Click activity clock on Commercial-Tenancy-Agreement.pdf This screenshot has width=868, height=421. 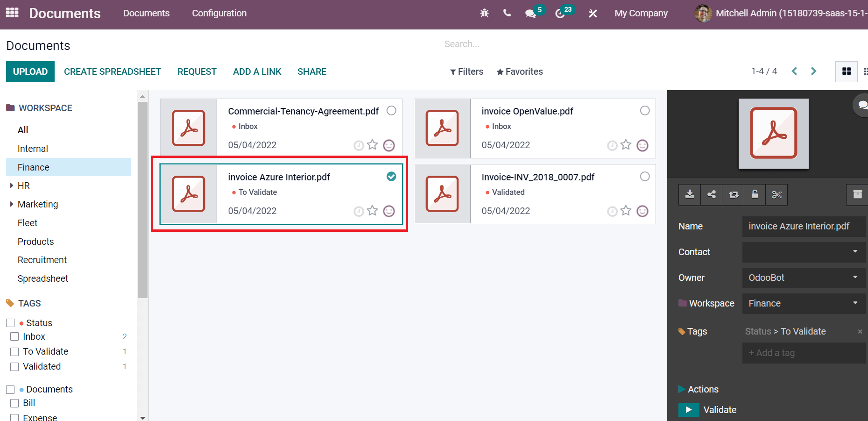pos(359,146)
